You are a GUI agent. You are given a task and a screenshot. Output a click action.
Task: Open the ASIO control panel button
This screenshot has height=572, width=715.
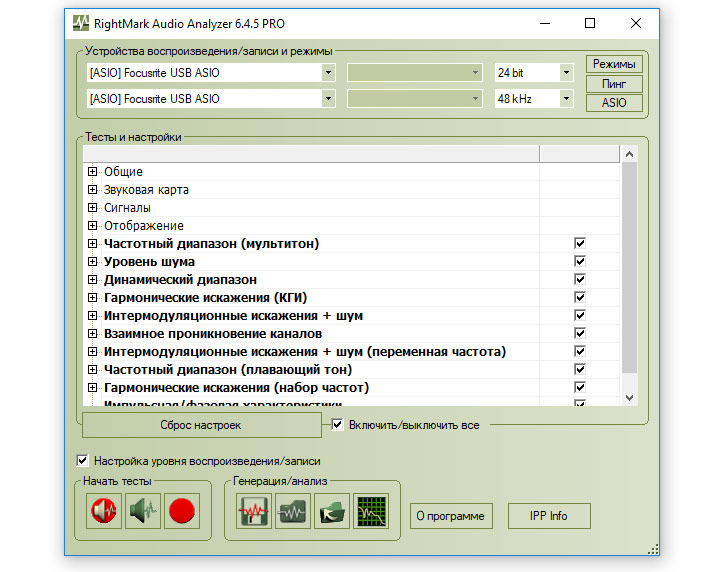614,103
